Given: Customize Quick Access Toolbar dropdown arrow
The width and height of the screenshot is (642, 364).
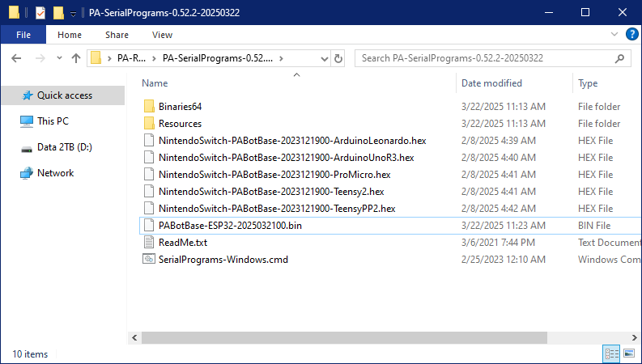Looking at the screenshot, I should (73, 13).
